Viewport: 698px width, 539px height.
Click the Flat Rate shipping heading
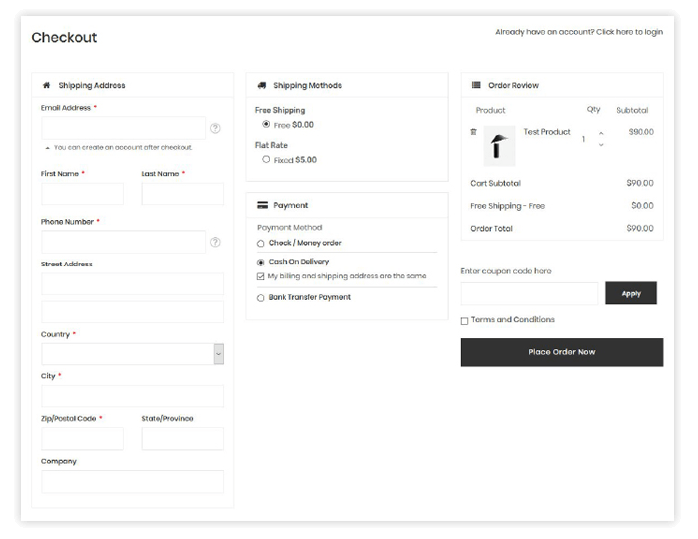tap(271, 145)
